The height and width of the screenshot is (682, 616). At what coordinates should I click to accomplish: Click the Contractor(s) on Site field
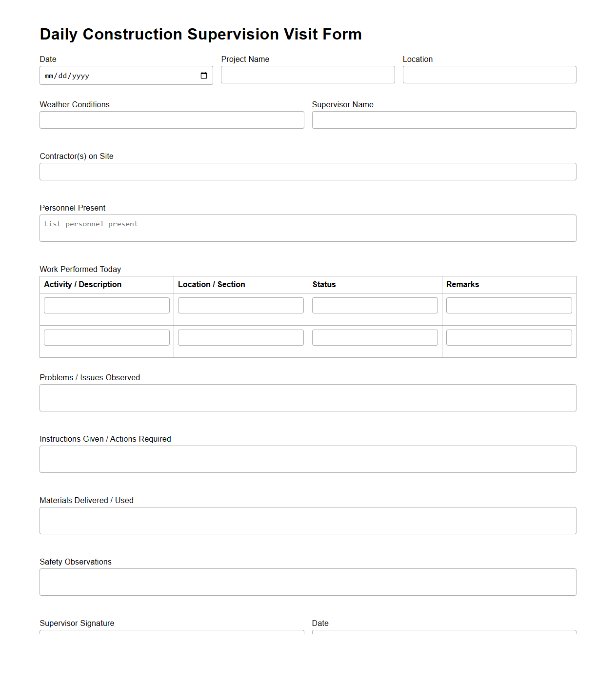[308, 171]
